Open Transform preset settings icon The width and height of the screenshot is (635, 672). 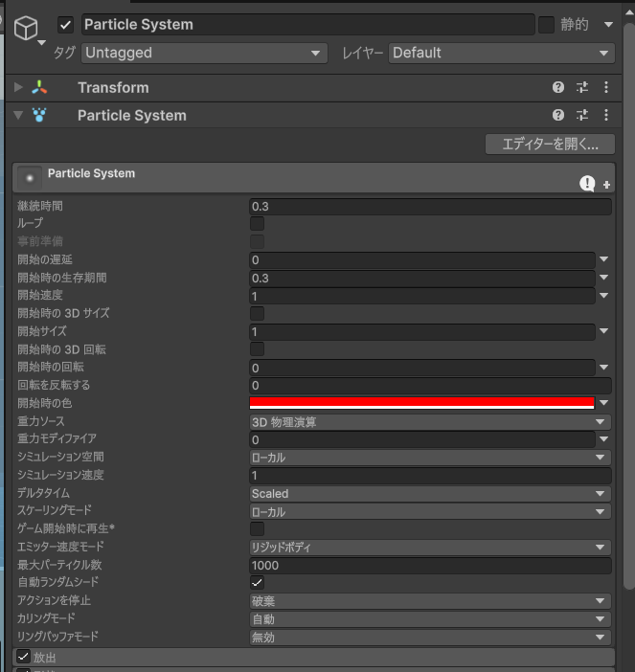click(582, 87)
